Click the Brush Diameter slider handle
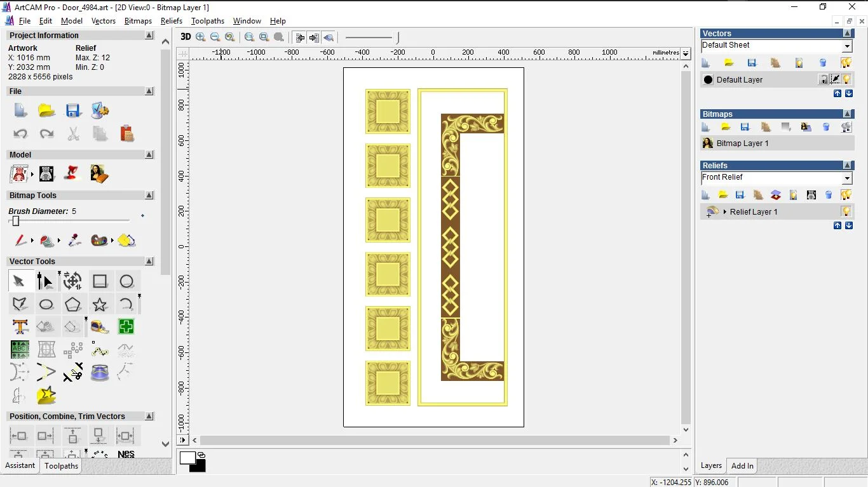 (x=16, y=221)
